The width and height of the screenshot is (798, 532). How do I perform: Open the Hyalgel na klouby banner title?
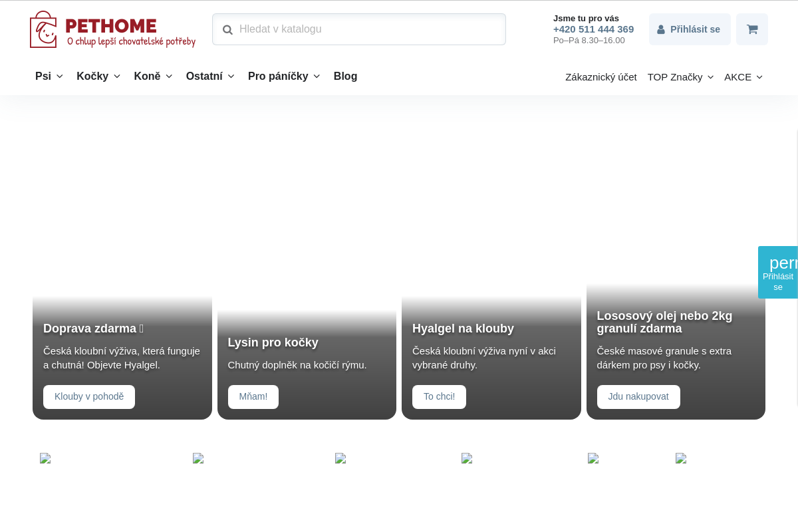463,329
